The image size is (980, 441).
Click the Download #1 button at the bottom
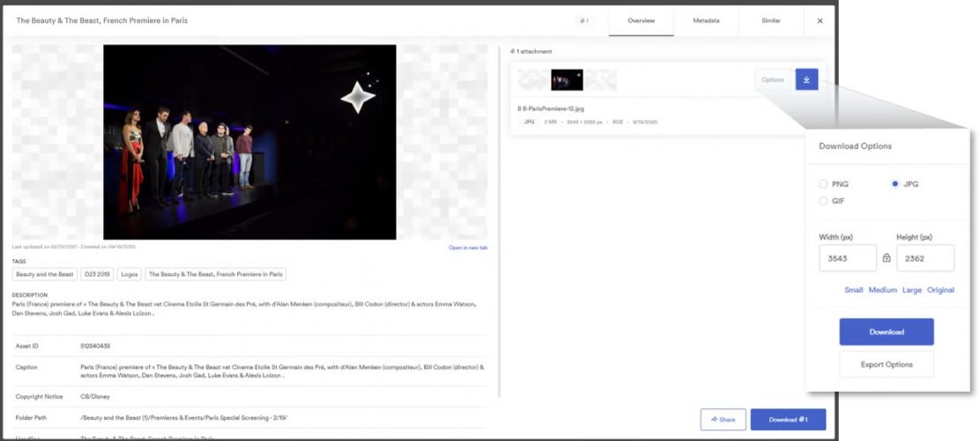(788, 420)
